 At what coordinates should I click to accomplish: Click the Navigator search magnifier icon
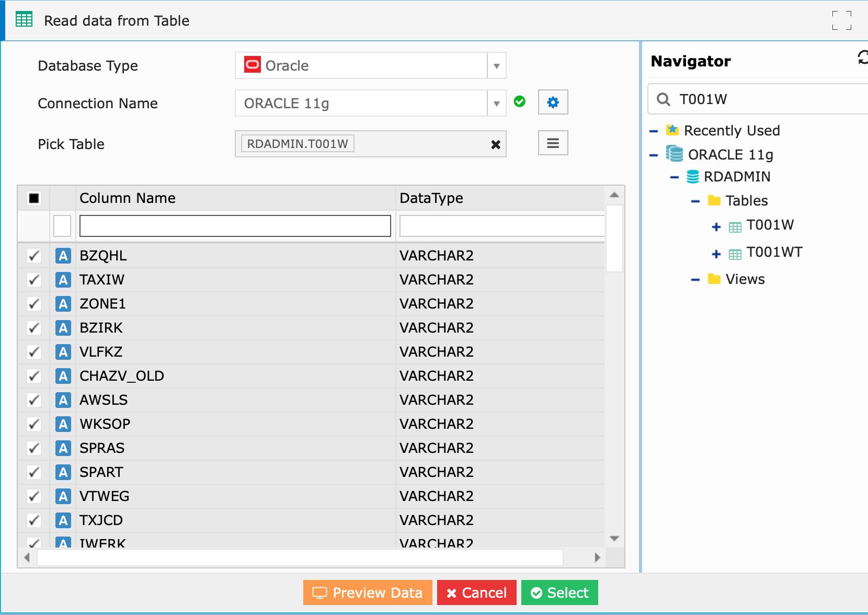(x=664, y=99)
